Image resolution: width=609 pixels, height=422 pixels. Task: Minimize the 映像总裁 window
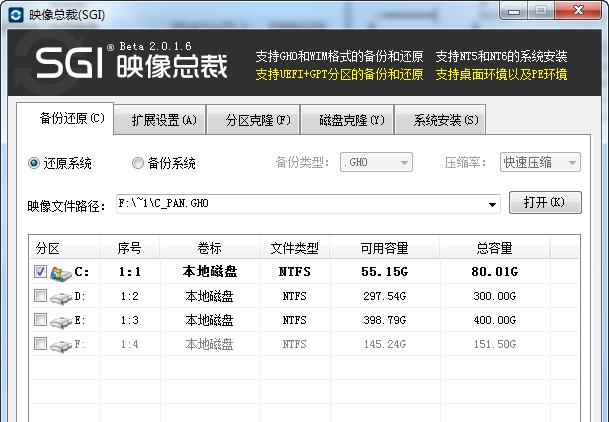(x=514, y=10)
